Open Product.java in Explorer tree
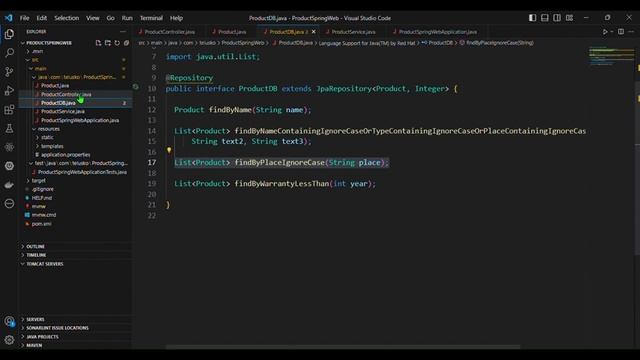The height and width of the screenshot is (360, 640). [55, 86]
